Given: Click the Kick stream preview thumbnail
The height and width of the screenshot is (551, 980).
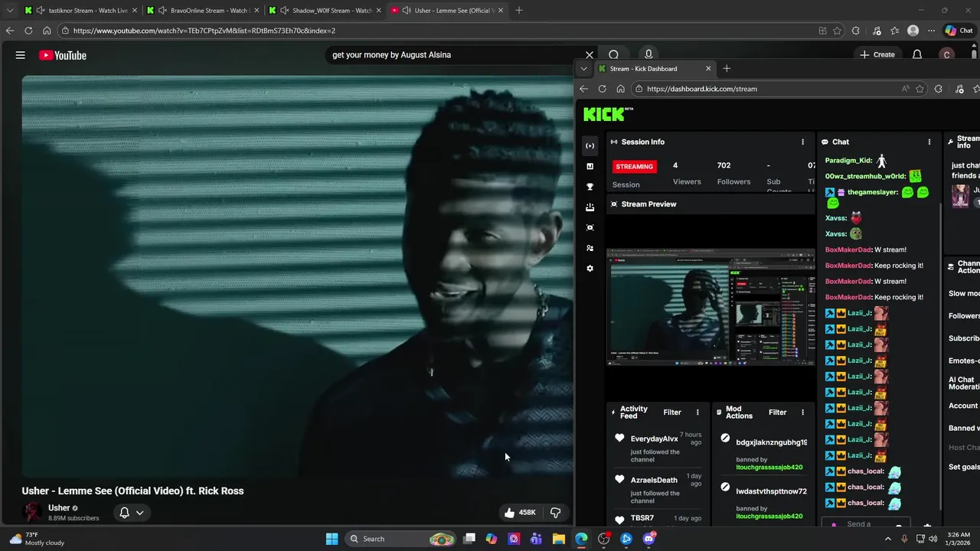Looking at the screenshot, I should pos(711,307).
